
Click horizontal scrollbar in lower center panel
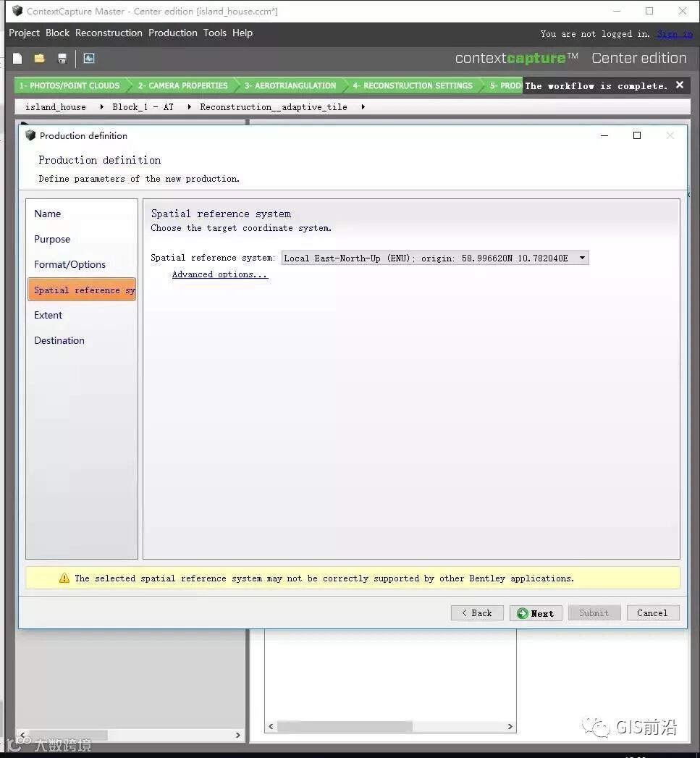click(345, 726)
